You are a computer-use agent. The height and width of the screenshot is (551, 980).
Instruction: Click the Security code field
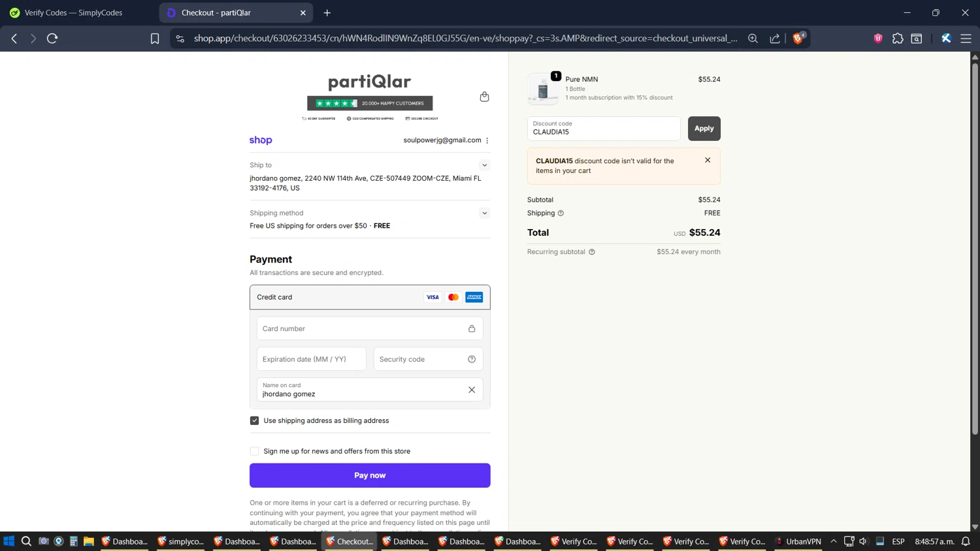click(x=428, y=359)
